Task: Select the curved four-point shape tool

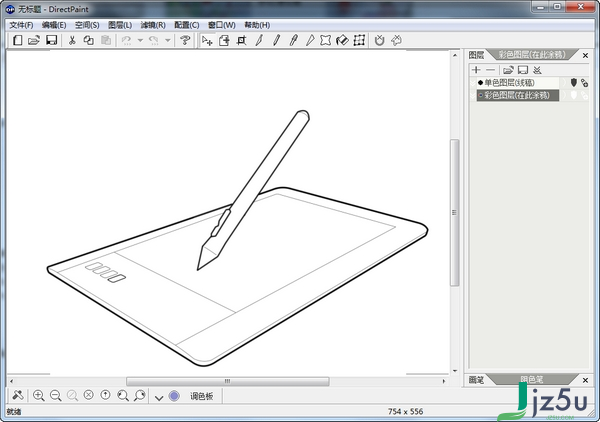Action: point(326,40)
